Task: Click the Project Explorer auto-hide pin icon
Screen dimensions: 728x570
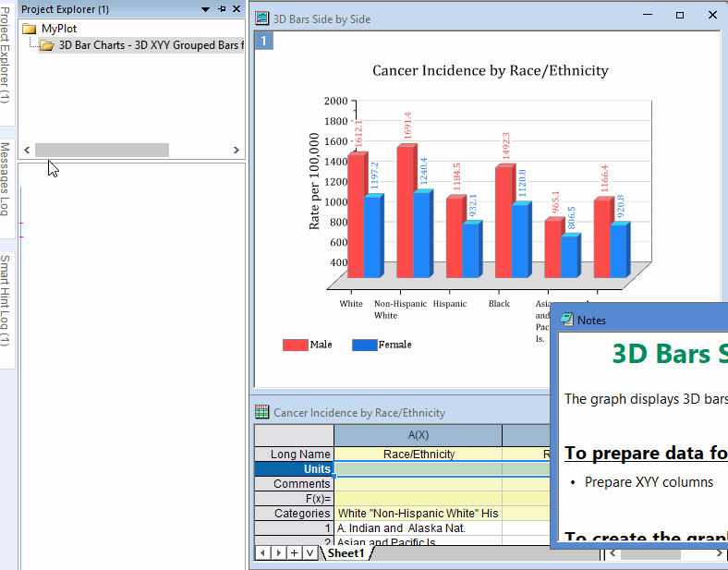Action: point(222,9)
